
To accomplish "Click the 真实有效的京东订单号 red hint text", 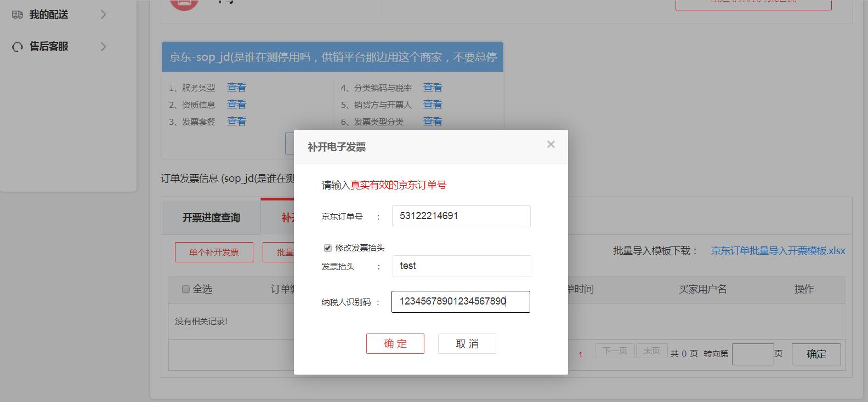I will point(399,185).
